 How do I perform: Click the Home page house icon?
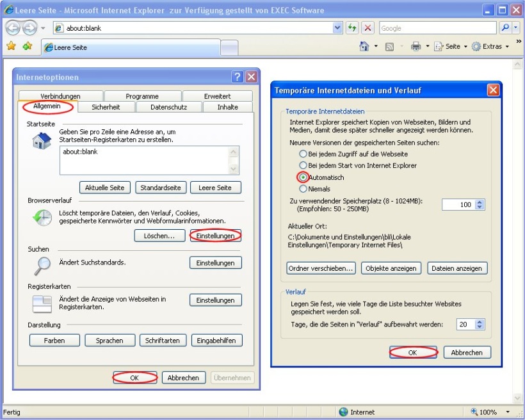364,46
